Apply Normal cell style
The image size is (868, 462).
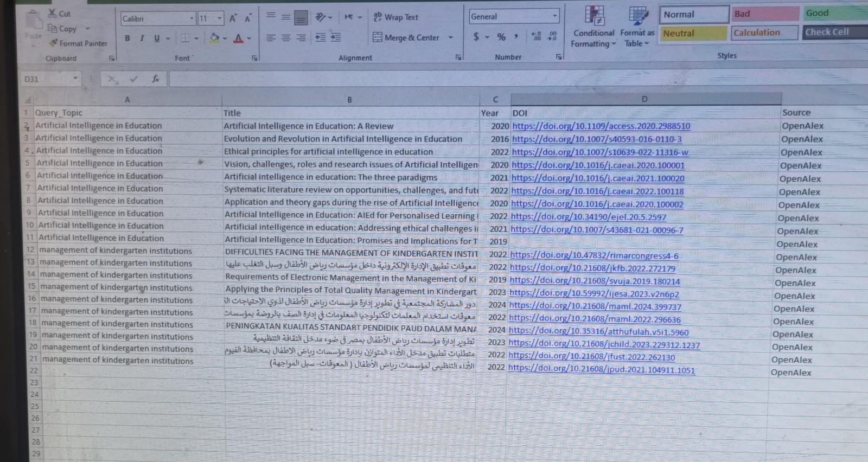[694, 15]
